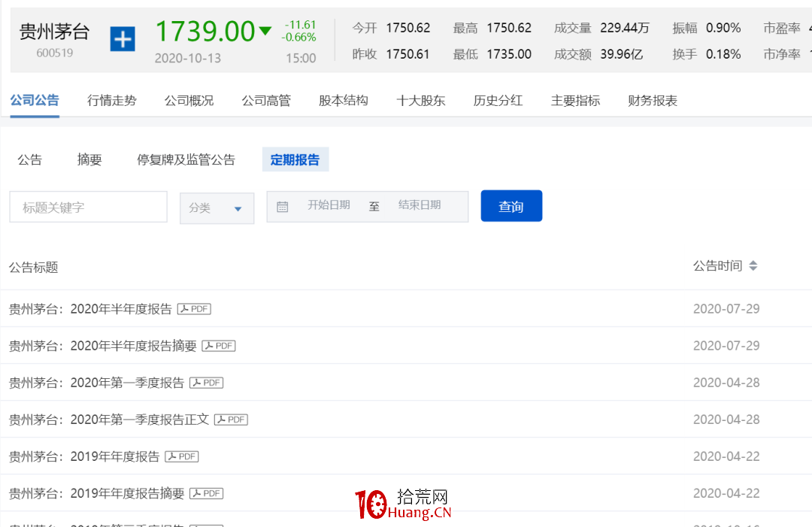This screenshot has width=812, height=527.
Task: Switch to 行情走势 tab
Action: coord(112,101)
